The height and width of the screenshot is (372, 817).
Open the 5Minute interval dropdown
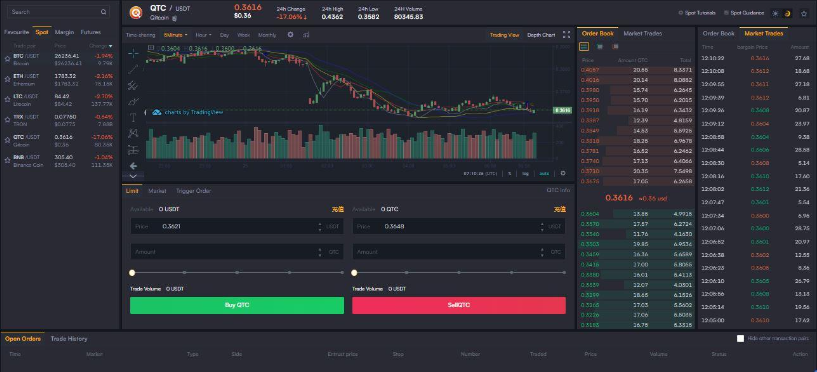point(176,35)
